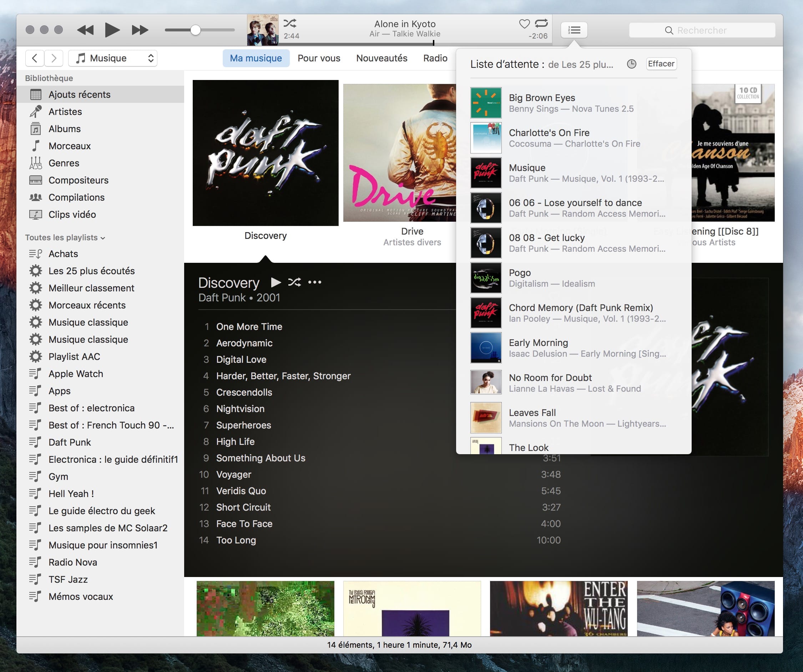
Task: Select track Veridis Quo
Action: tap(241, 491)
